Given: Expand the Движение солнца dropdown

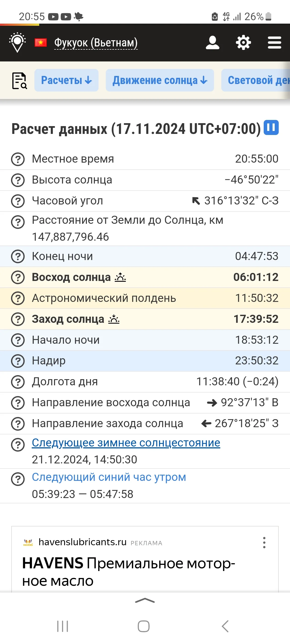Looking at the screenshot, I should [160, 80].
